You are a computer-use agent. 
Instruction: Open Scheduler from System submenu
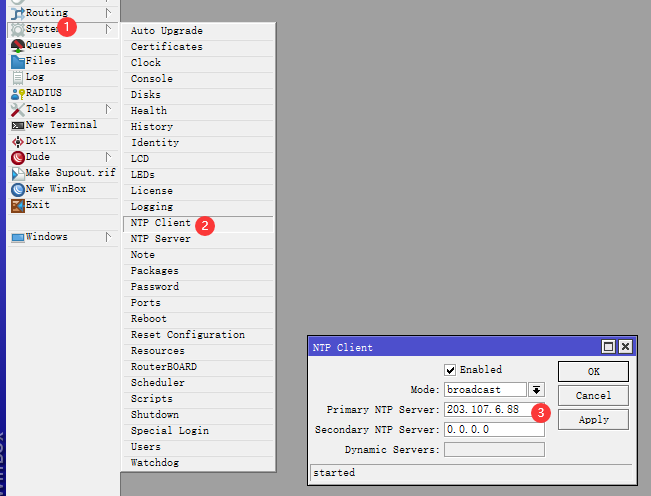[198, 383]
